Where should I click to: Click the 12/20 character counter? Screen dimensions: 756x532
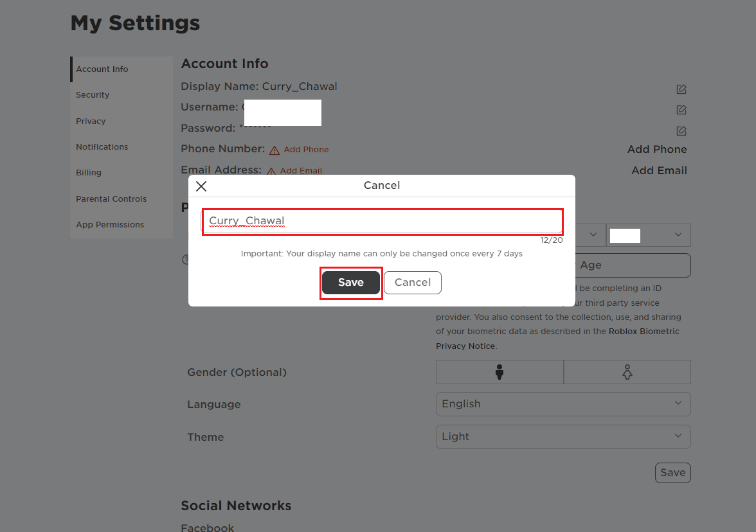pos(552,240)
